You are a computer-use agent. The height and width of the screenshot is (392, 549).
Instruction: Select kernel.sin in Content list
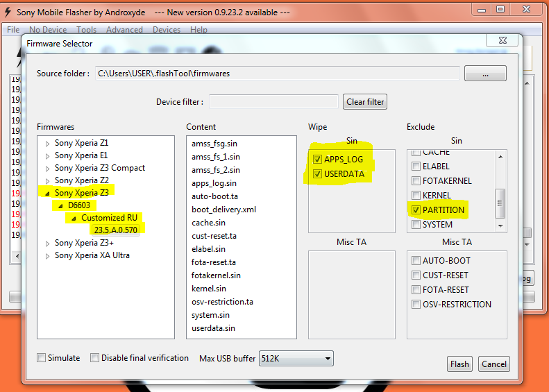(209, 289)
